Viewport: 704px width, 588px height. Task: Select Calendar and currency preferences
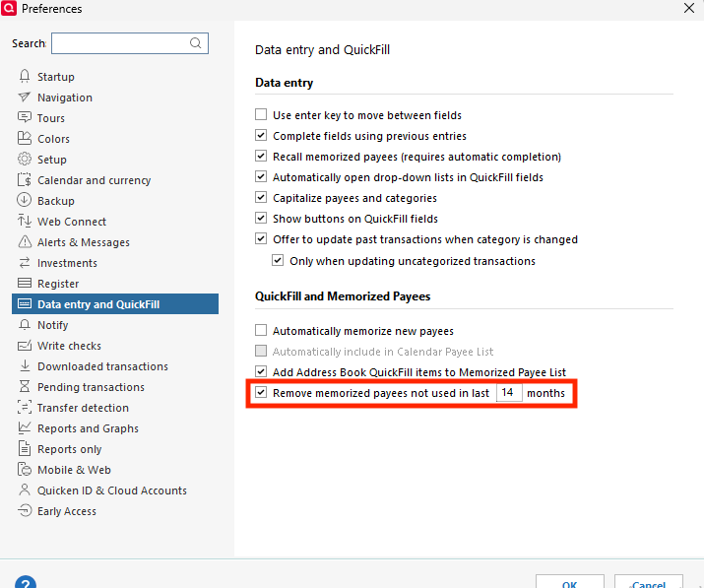tap(94, 180)
